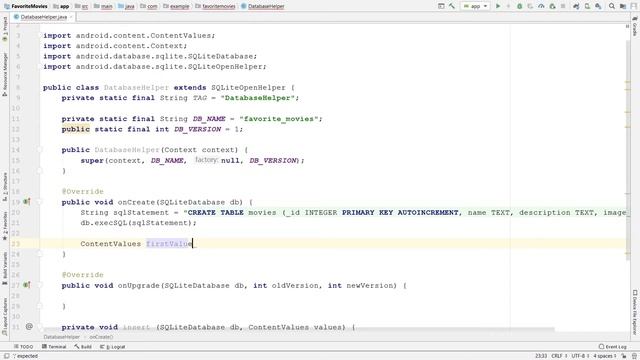Screen dimensions: 640x360
Task: Click favoritemovies package in navigation bar
Action: pos(216,6)
